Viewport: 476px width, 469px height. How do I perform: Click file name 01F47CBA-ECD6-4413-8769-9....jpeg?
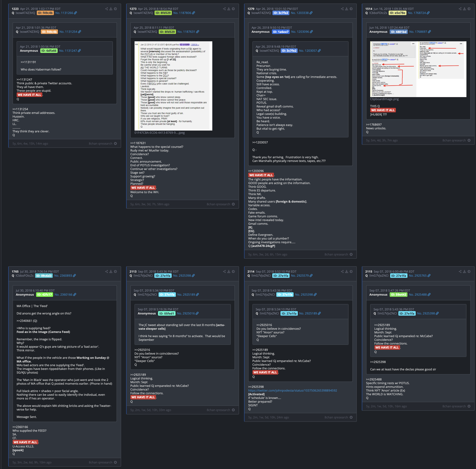tap(159, 133)
